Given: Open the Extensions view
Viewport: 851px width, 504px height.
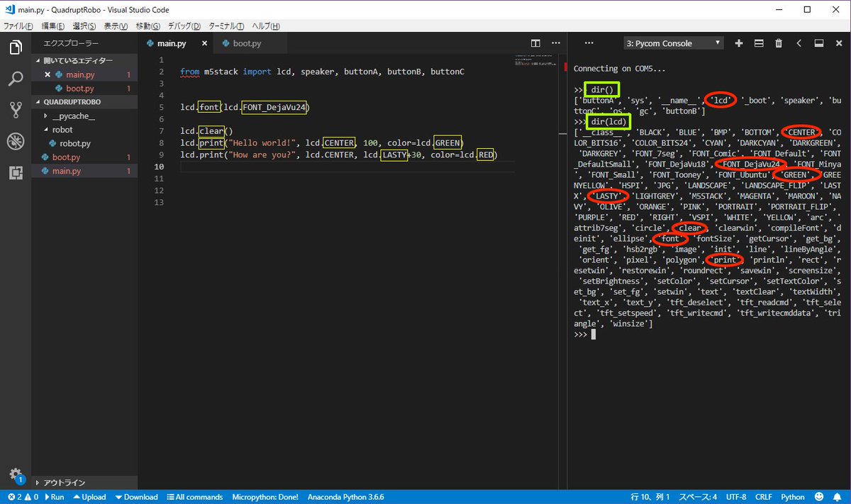Looking at the screenshot, I should tap(16, 172).
